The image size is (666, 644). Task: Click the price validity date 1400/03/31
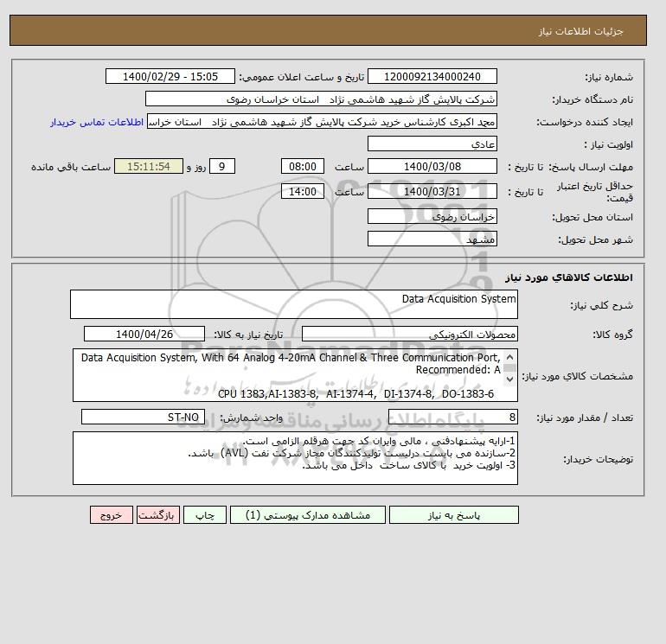[432, 191]
